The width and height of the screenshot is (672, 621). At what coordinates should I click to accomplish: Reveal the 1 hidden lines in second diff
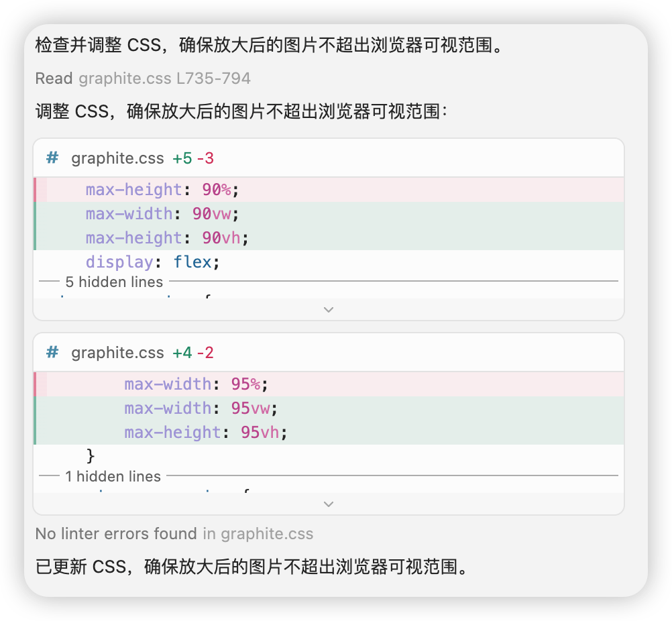(x=113, y=476)
